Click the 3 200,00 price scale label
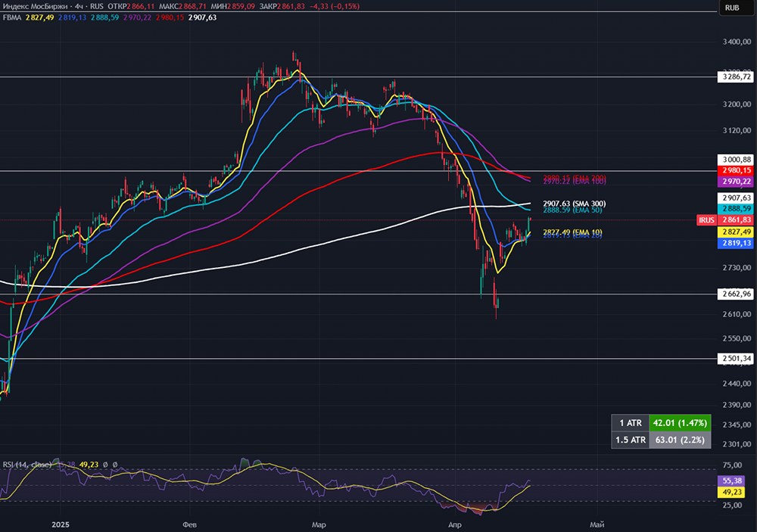Viewport: 757px width, 532px height. (x=737, y=104)
